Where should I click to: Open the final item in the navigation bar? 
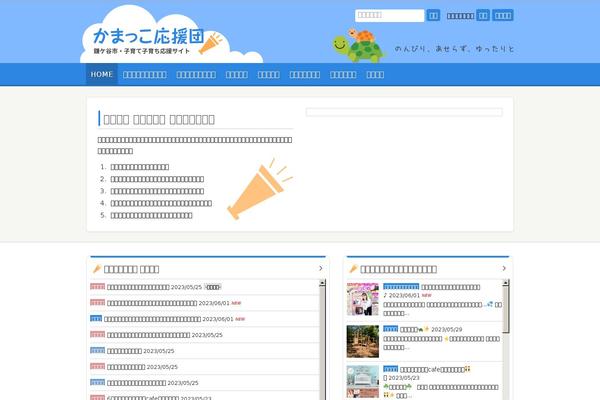coord(375,75)
